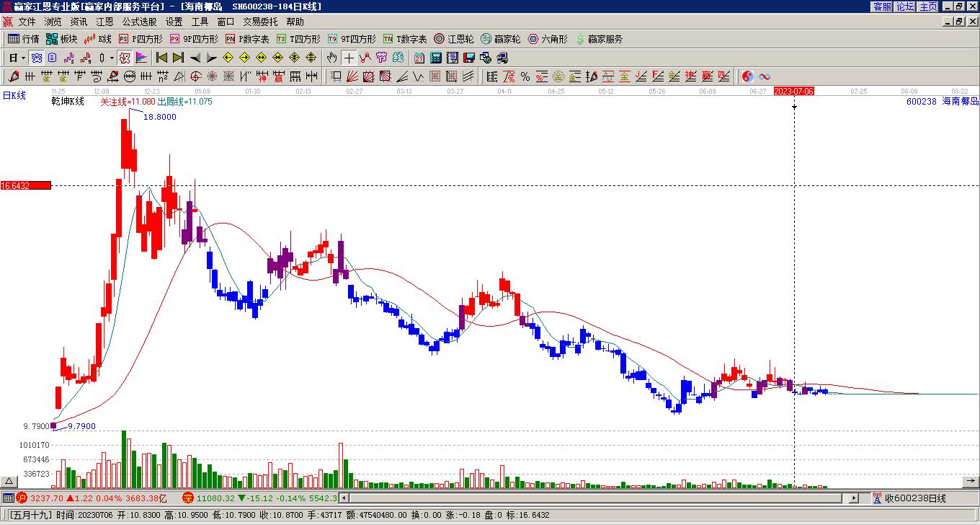Open the P数字表 tool
The image size is (980, 525).
pos(246,39)
